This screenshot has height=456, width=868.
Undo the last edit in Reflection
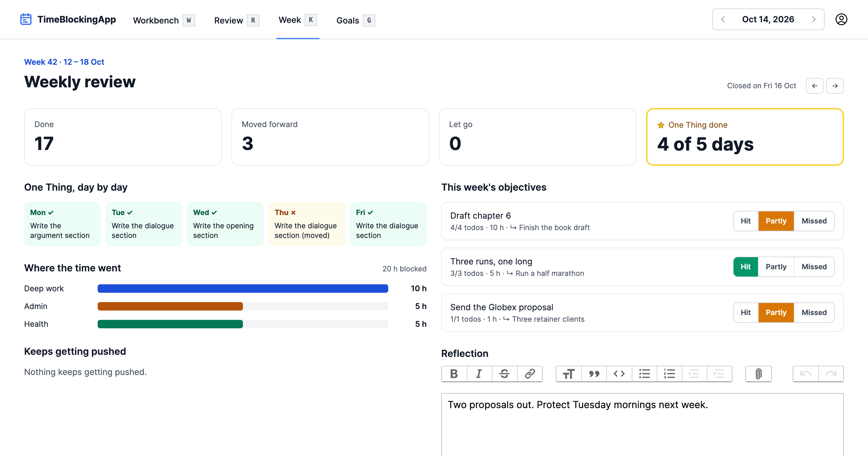tap(805, 373)
